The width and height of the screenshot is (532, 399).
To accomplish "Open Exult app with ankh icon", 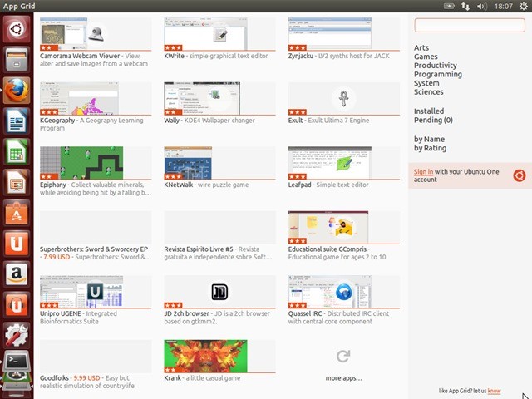I will (x=343, y=99).
